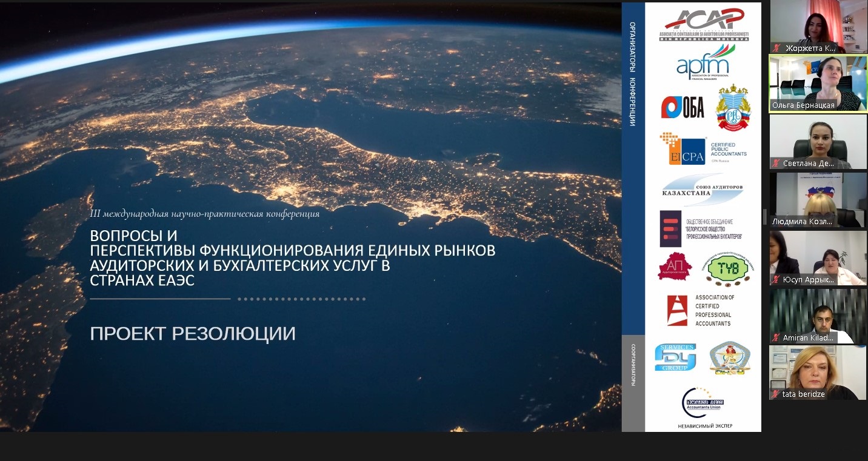Click the ПРОЕКТ РЕЗОЛЮЦИИ heading on slide

click(x=193, y=334)
